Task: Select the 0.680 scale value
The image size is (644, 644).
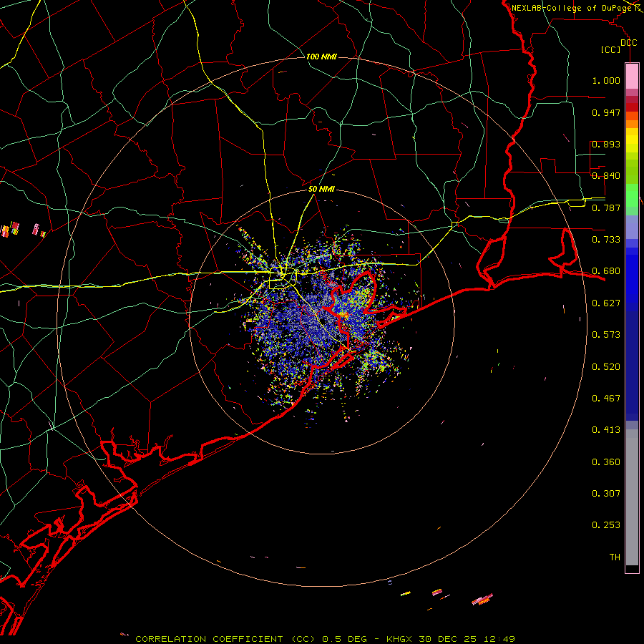Action: click(606, 271)
